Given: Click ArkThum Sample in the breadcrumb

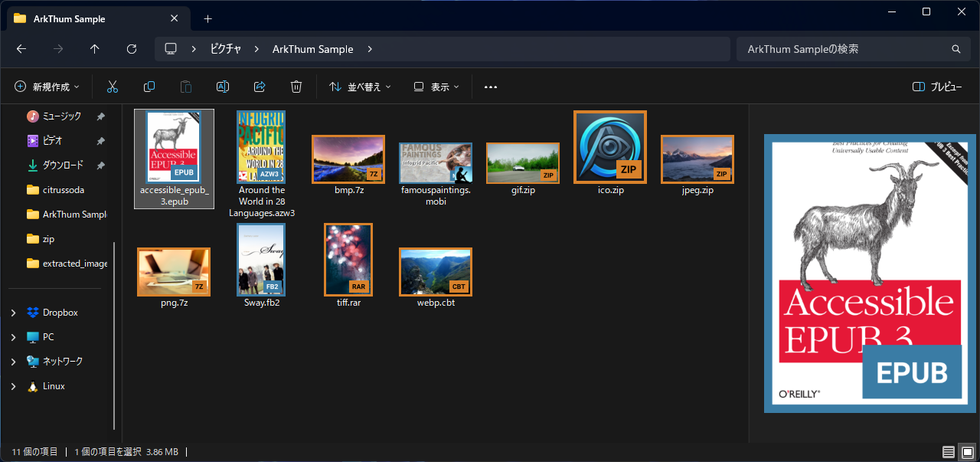Looking at the screenshot, I should click(313, 49).
